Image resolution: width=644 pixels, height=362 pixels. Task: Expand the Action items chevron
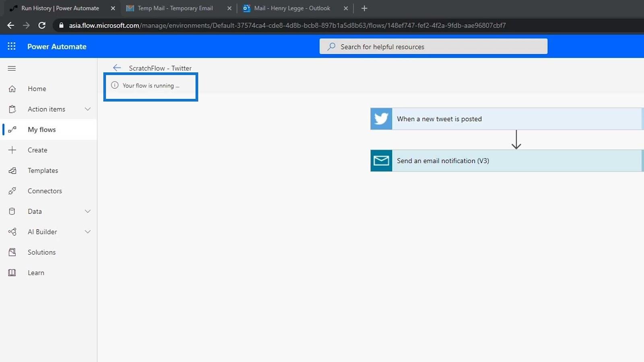88,109
